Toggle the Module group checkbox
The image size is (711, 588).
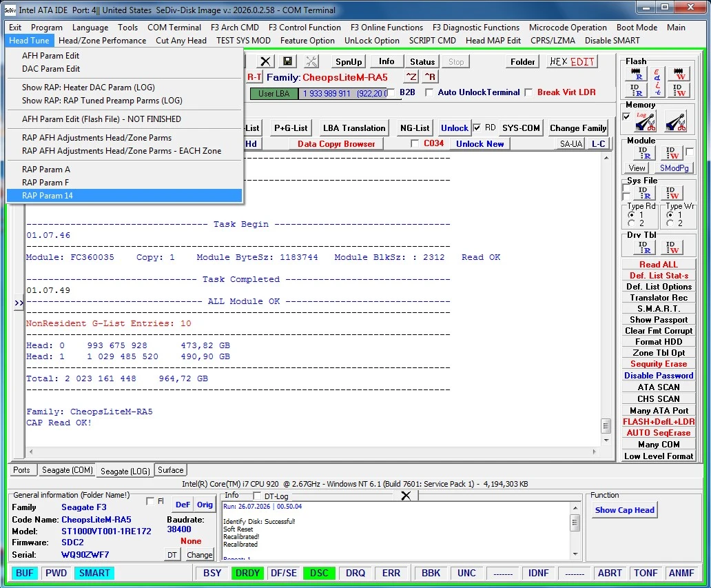click(690, 152)
